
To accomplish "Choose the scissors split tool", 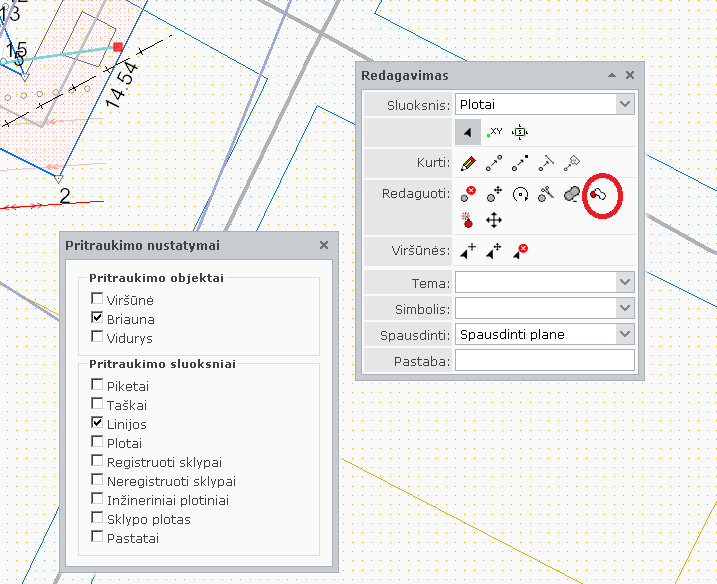I will point(546,194).
